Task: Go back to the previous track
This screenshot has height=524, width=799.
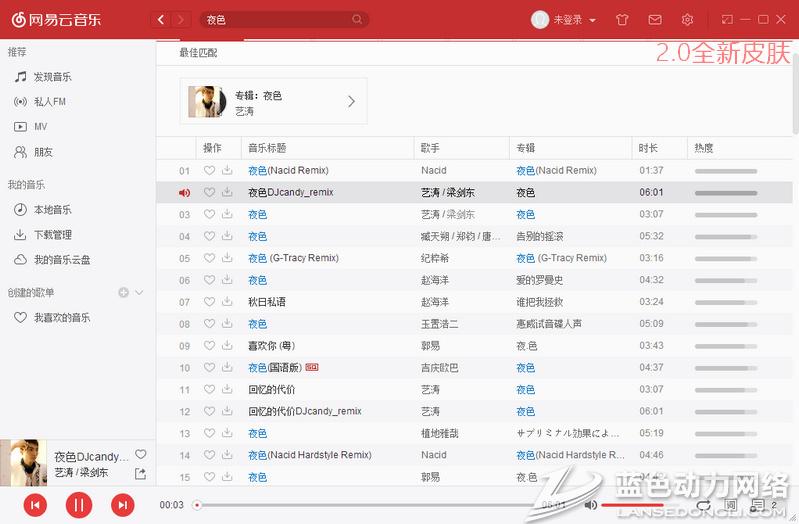Action: click(35, 505)
